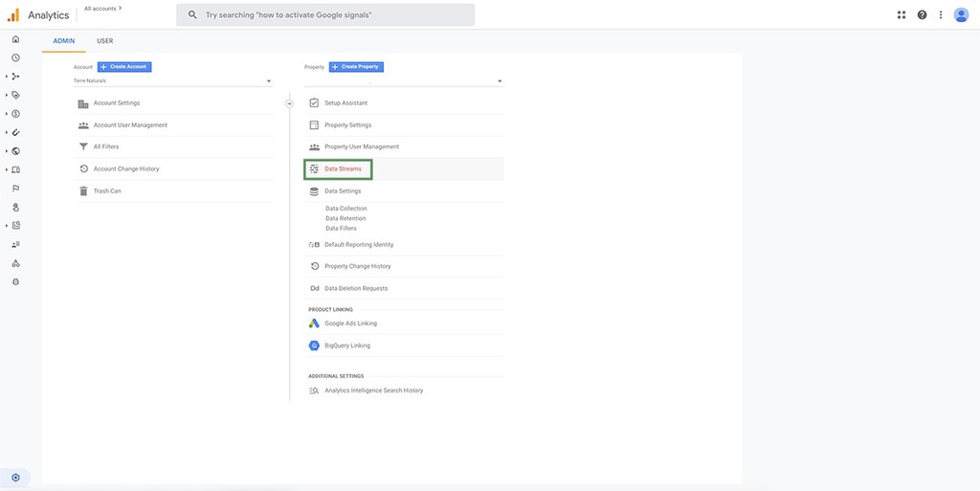The width and height of the screenshot is (980, 491).
Task: Click the Audiences person-list icon in the sidebar
Action: [15, 244]
